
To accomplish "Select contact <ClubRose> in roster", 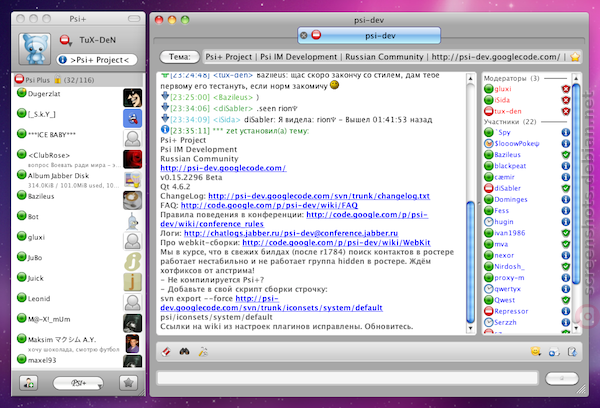I will pyautogui.click(x=78, y=159).
